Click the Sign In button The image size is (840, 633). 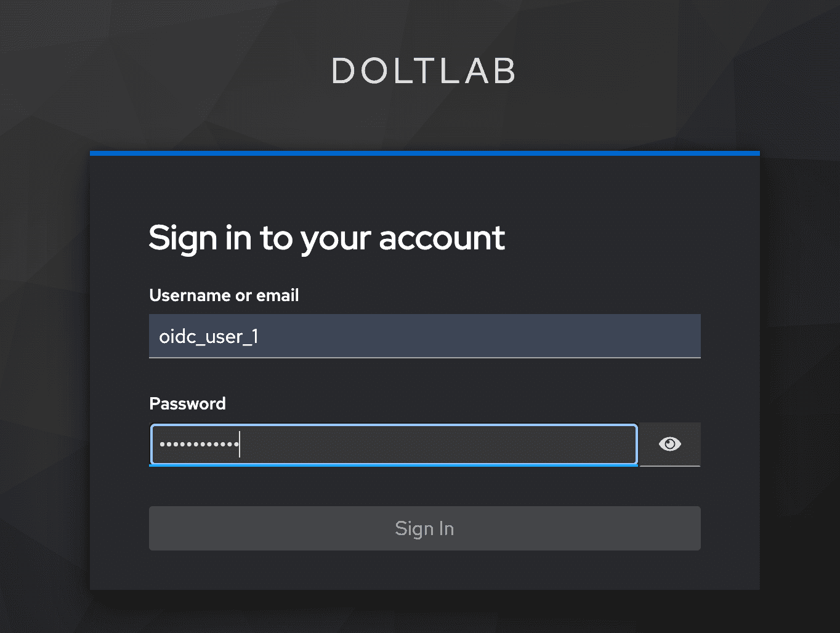pyautogui.click(x=424, y=528)
